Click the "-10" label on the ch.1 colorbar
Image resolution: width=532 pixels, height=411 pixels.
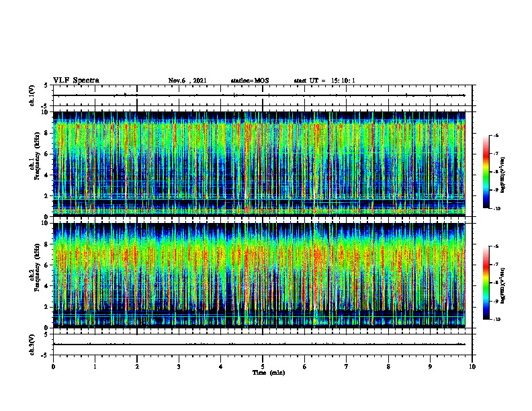(x=496, y=209)
